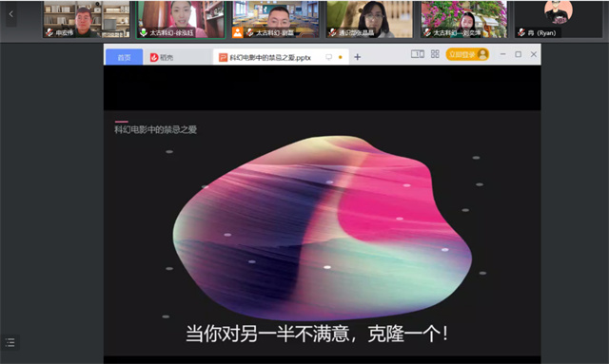Viewport: 609px width, 364px height.
Task: Select 通识部张晶晶's video thumbnail
Action: point(369,19)
